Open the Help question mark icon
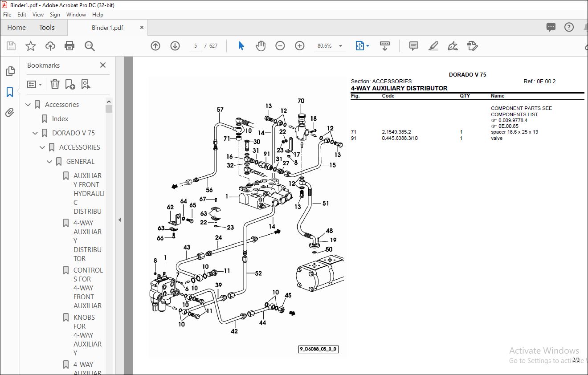The width and height of the screenshot is (588, 375). click(569, 27)
